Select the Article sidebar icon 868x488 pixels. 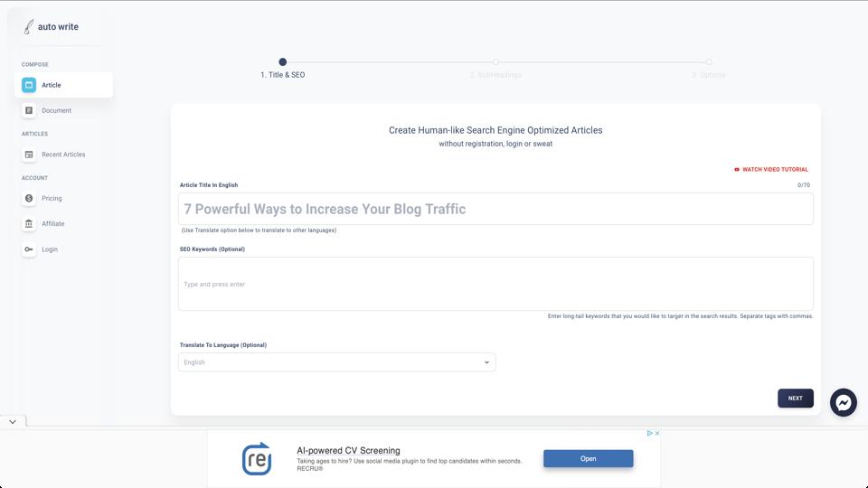(x=29, y=85)
